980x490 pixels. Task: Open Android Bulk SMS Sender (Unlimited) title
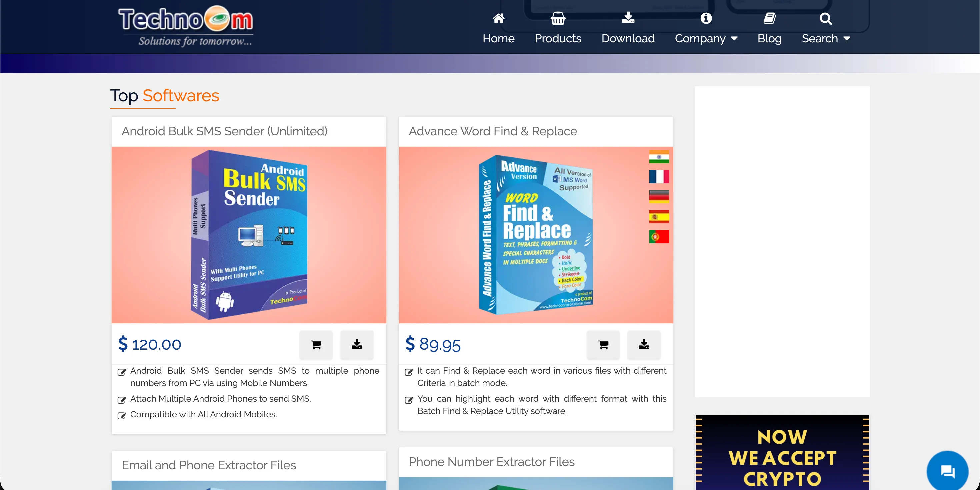[x=224, y=131]
